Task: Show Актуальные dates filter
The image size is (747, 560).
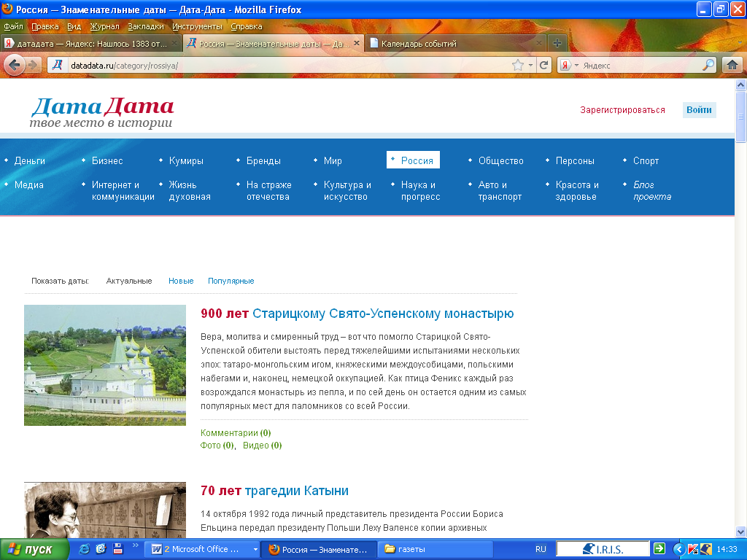Action: coord(128,281)
